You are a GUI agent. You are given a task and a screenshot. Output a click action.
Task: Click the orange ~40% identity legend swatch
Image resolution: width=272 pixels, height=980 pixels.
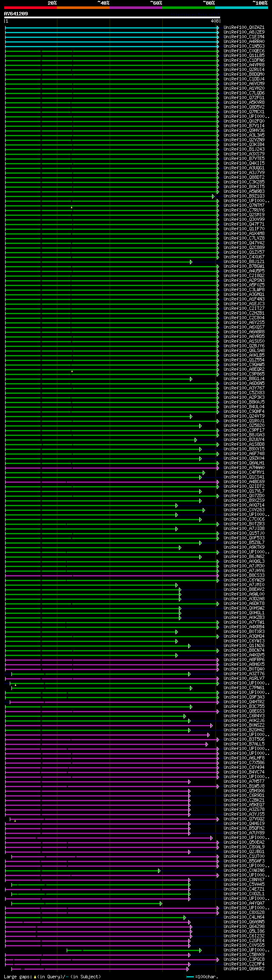(83, 8)
